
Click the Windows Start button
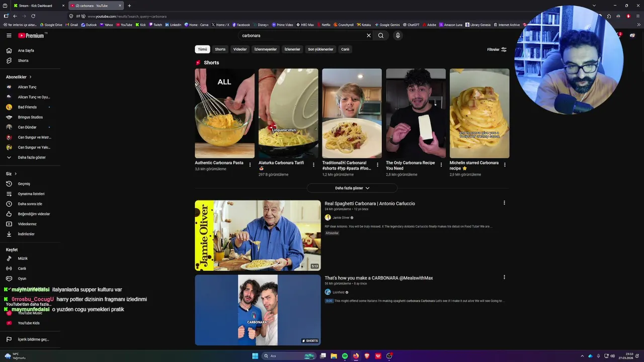click(x=255, y=356)
